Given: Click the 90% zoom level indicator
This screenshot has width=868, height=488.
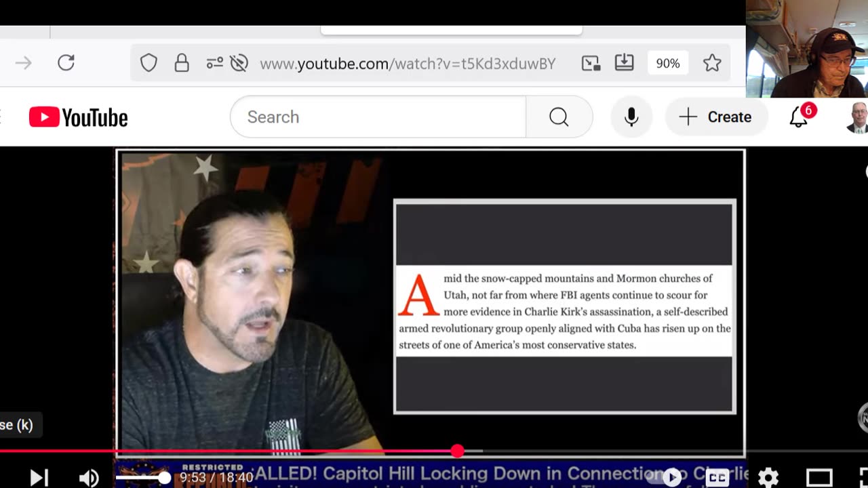Looking at the screenshot, I should tap(667, 63).
